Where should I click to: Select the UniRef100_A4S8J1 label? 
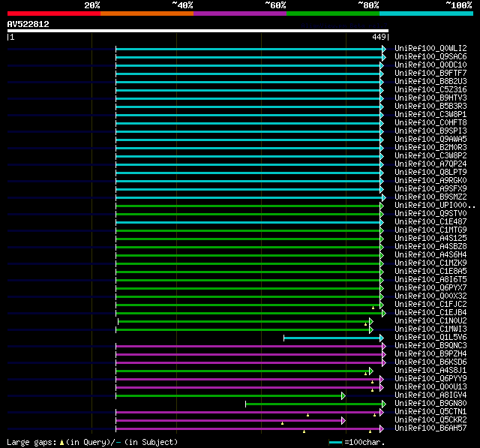click(430, 371)
